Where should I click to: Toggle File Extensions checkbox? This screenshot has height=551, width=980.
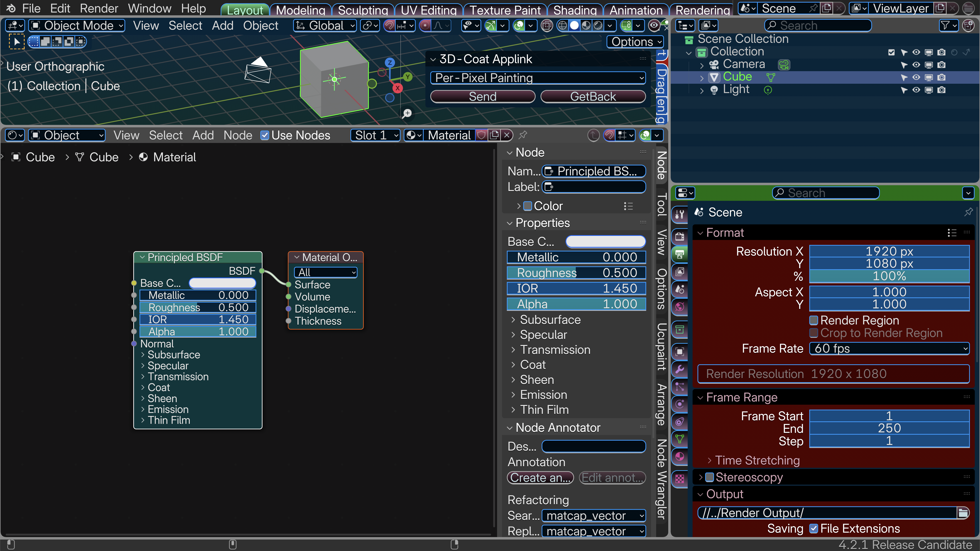814,529
